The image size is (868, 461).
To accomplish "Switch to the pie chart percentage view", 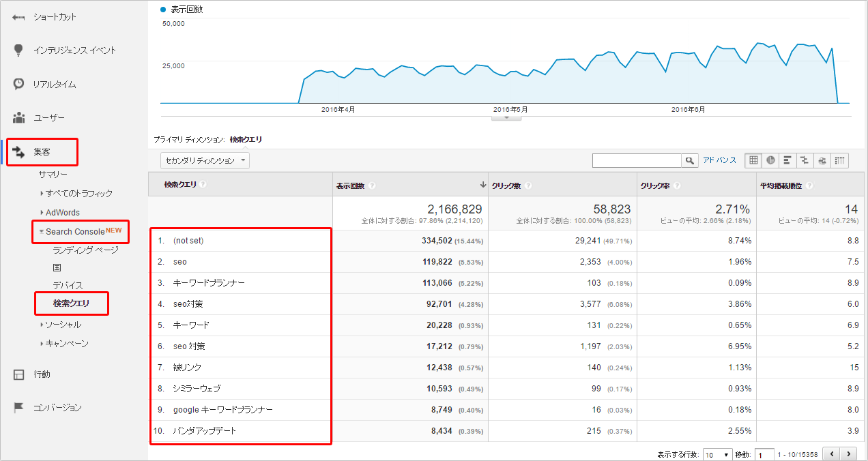I will pos(770,160).
